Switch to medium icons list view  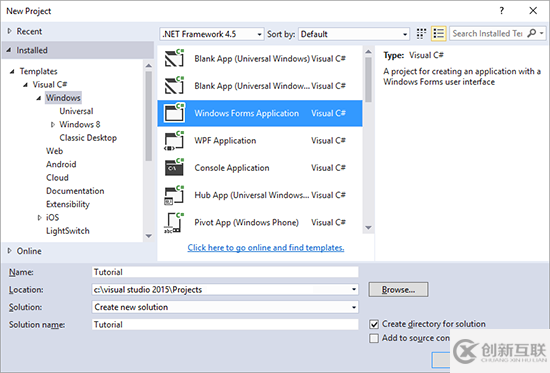point(438,34)
